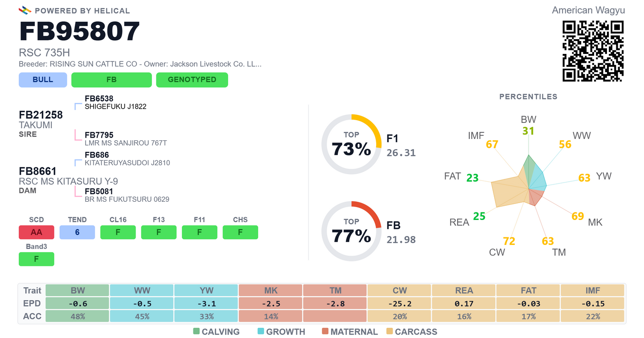The image size is (644, 338).
Task: Select the BW column header in trait table
Action: coord(78,290)
